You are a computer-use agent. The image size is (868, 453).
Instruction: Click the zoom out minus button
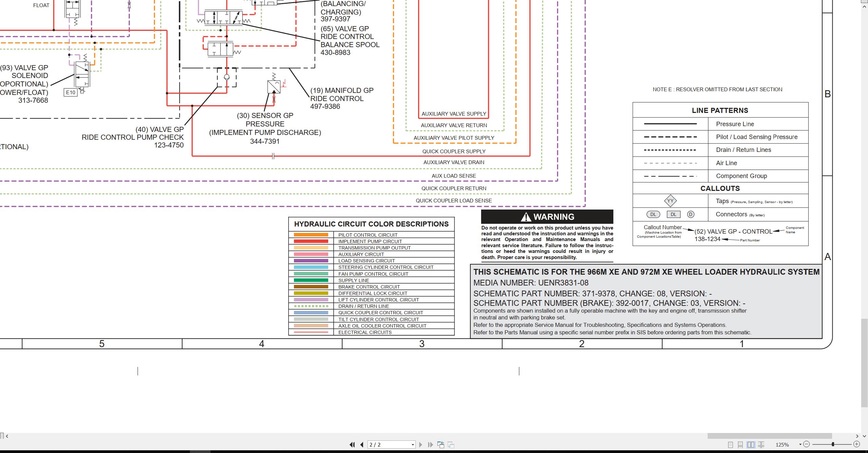click(x=807, y=444)
